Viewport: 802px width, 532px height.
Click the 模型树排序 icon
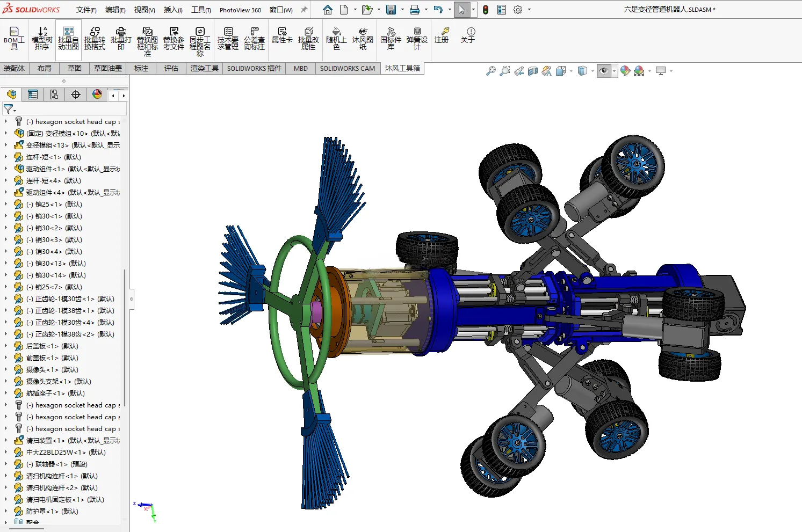point(42,38)
